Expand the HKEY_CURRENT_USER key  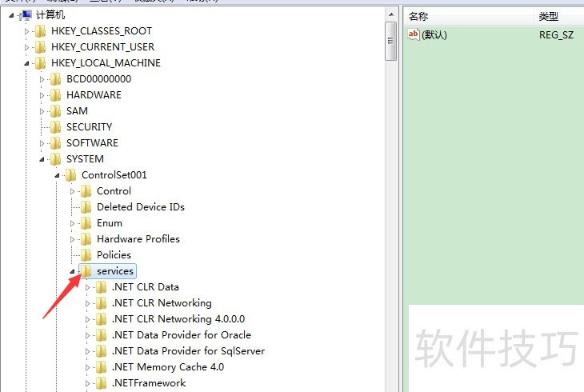pyautogui.click(x=27, y=47)
